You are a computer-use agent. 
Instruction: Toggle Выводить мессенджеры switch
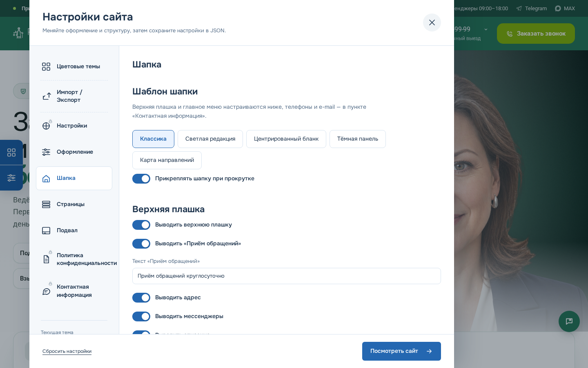point(141,316)
